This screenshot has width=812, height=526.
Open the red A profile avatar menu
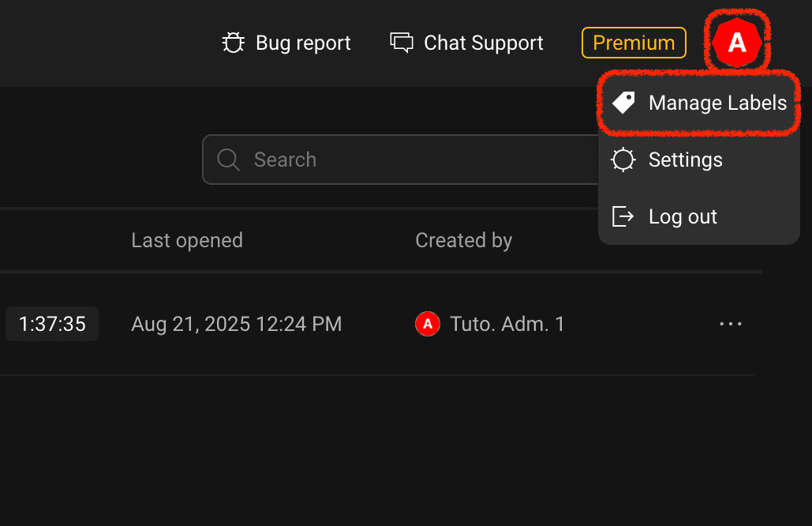tap(737, 42)
